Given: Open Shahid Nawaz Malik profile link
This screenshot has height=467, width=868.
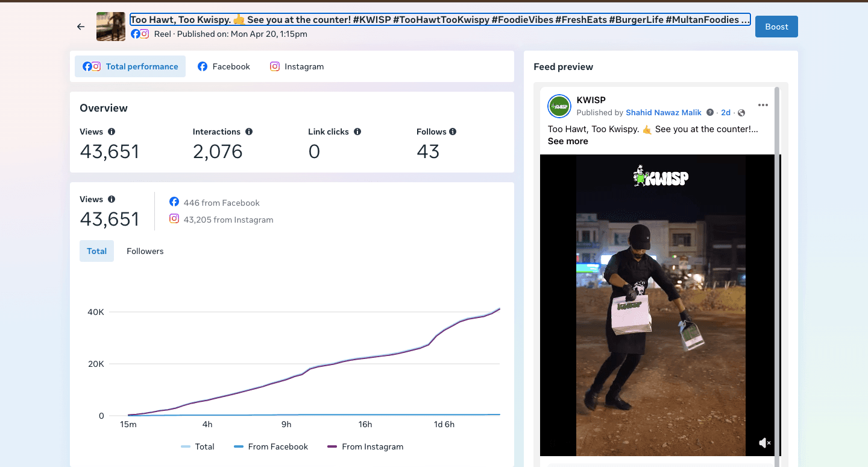Looking at the screenshot, I should click(664, 113).
